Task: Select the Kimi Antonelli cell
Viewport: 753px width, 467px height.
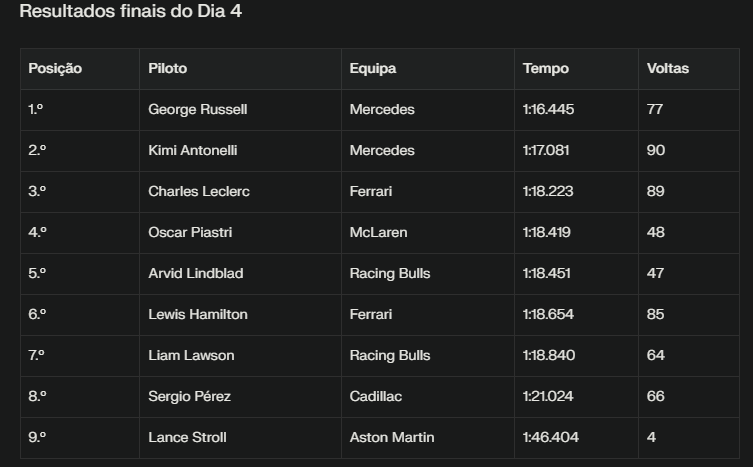Action: pos(192,150)
